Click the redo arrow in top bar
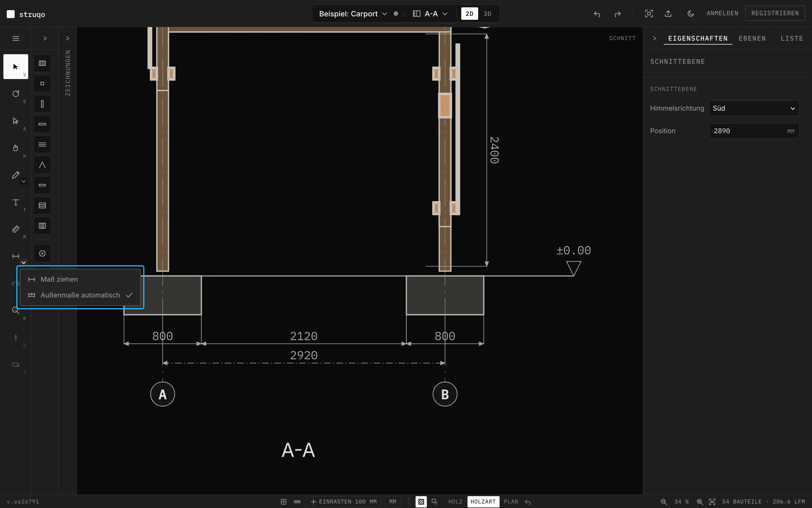 tap(617, 14)
